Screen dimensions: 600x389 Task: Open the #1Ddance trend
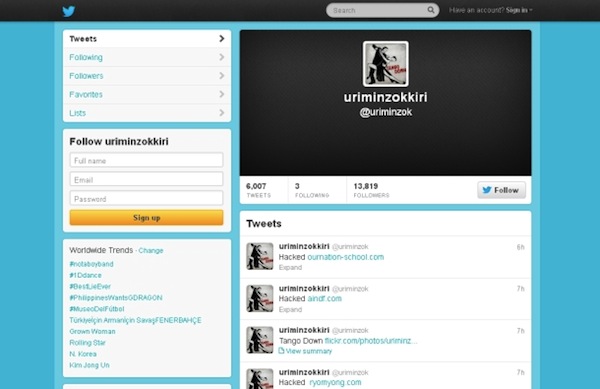click(x=85, y=275)
